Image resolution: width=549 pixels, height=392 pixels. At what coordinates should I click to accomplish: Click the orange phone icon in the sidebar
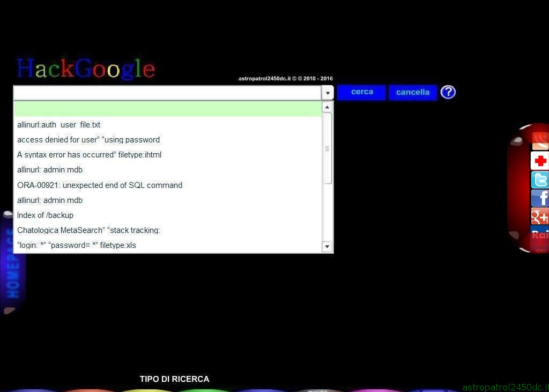pos(540,141)
